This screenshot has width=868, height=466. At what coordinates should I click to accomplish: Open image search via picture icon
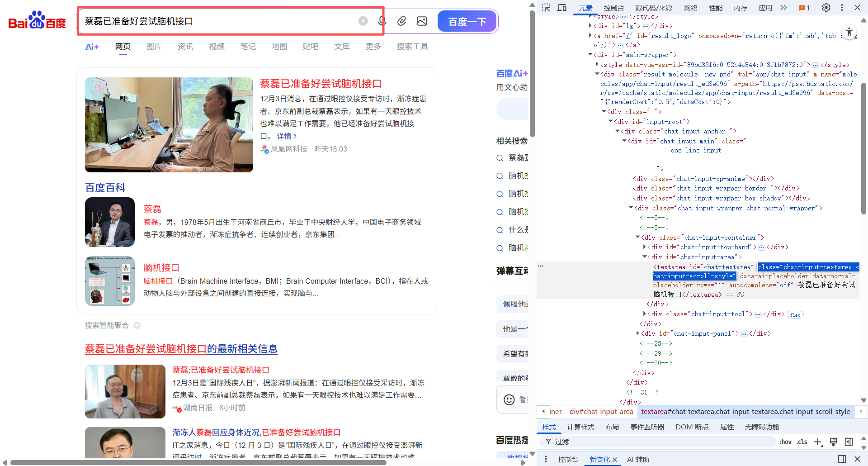coord(422,21)
